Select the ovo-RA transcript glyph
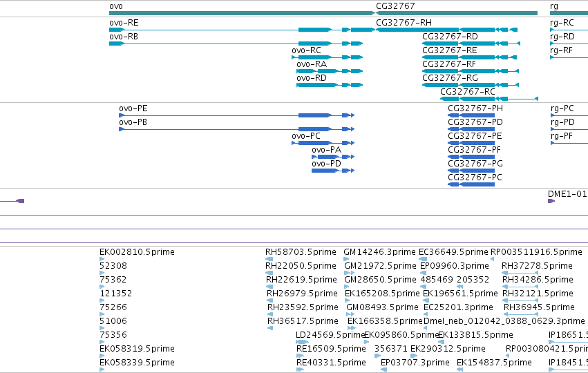Image resolution: width=588 pixels, height=373 pixels. (x=330, y=71)
